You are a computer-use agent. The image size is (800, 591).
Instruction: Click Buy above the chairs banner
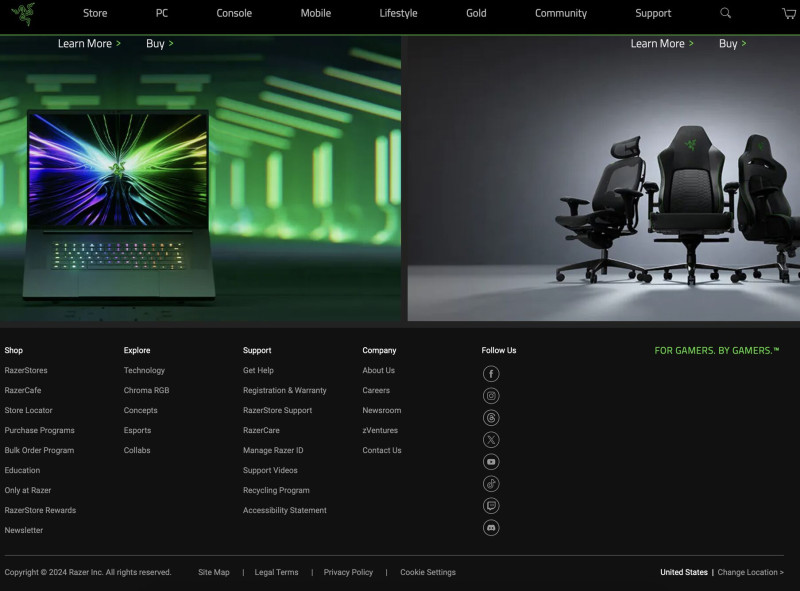[x=732, y=43]
